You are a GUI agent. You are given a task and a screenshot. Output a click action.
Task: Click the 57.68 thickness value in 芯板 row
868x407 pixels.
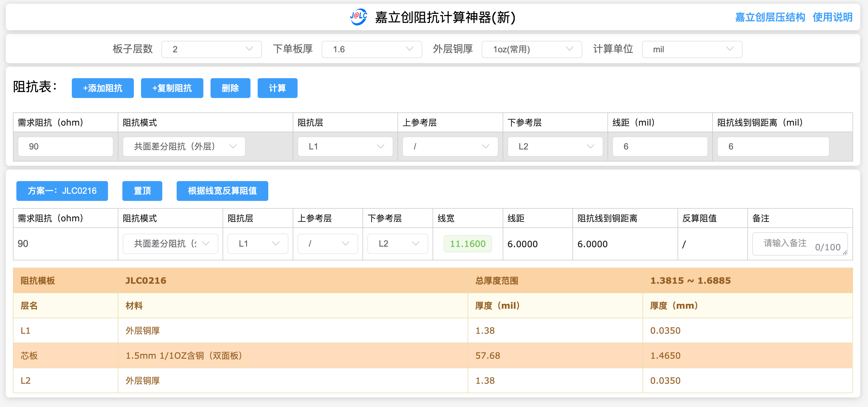(488, 356)
